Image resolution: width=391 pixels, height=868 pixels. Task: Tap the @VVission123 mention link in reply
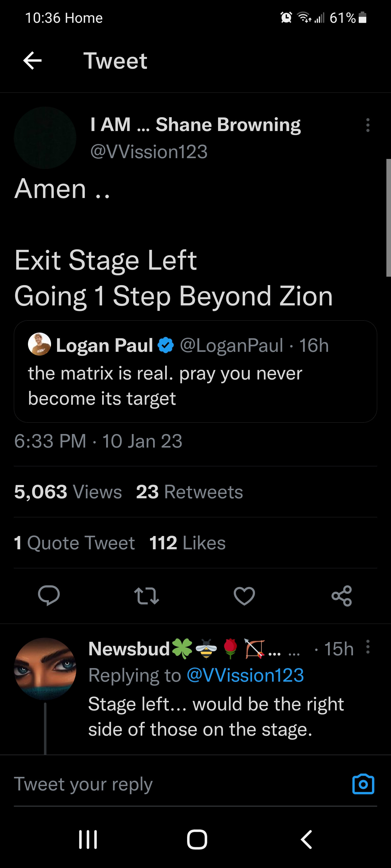[245, 675]
